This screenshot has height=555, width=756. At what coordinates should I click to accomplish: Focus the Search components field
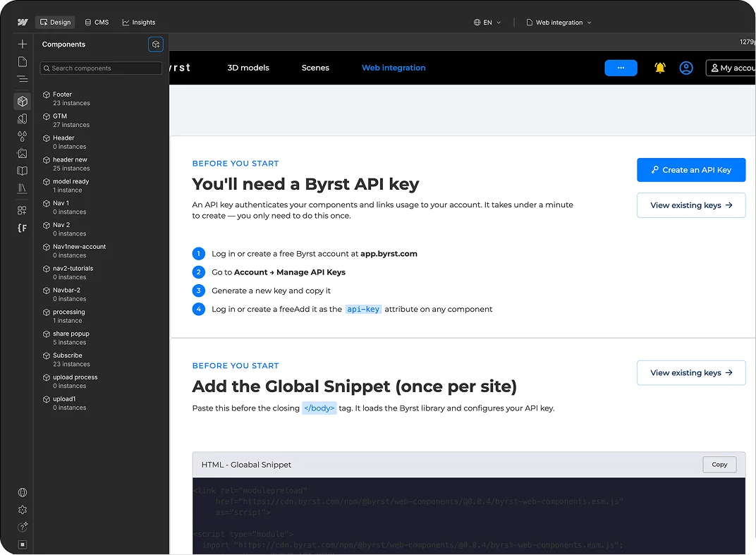tap(101, 68)
